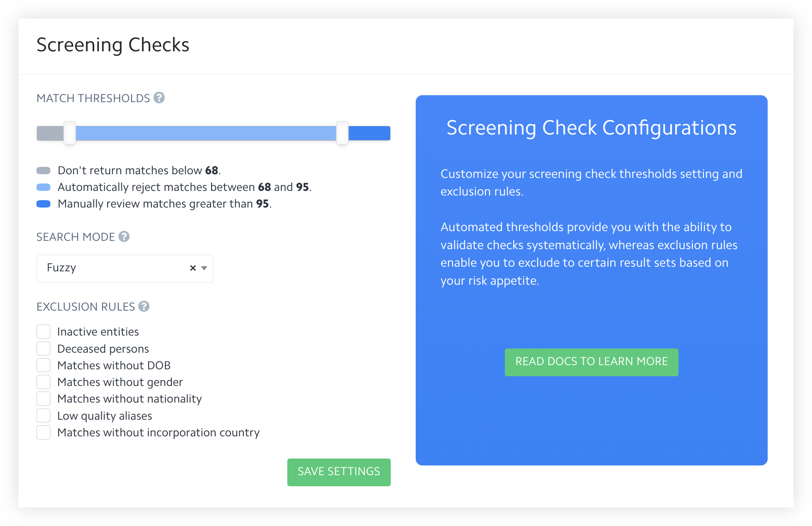Check the Deceased persons box
The image size is (812, 526).
point(43,349)
